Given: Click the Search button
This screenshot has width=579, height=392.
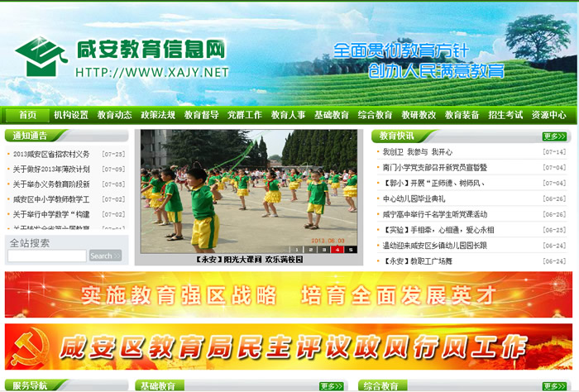Looking at the screenshot, I should tap(105, 256).
